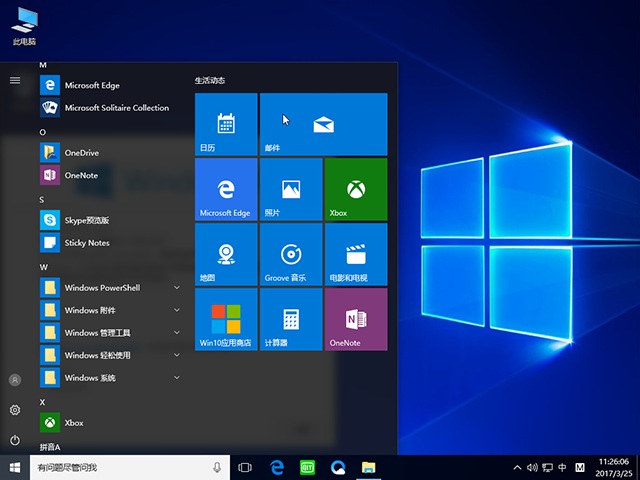Viewport: 640px width, 480px height.
Task: Launch the Win10应用商店 store tile
Action: point(226,319)
